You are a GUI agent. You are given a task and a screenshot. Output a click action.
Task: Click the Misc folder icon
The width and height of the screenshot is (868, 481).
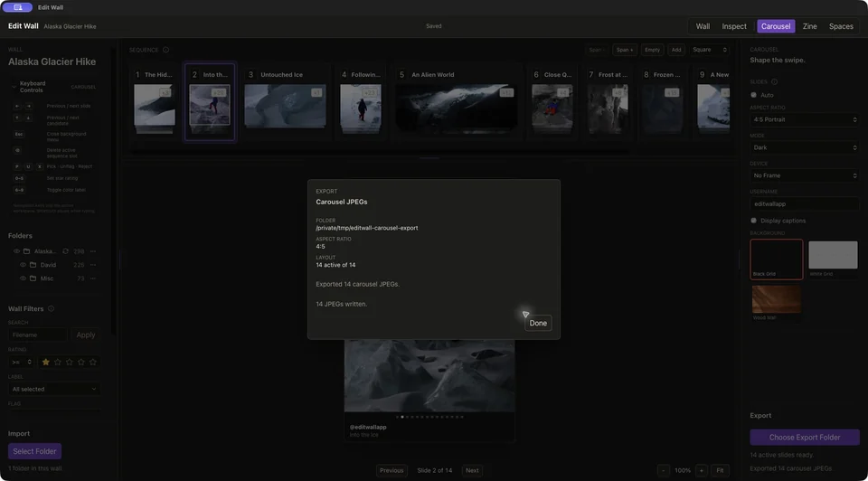[x=33, y=278]
